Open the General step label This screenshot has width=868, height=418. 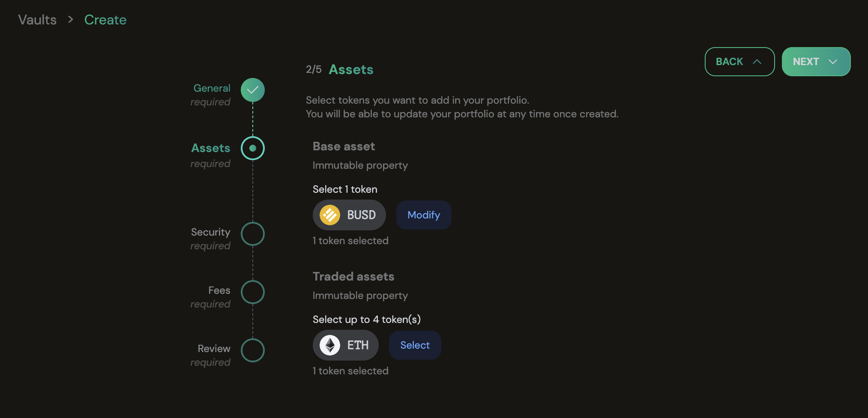pos(212,88)
